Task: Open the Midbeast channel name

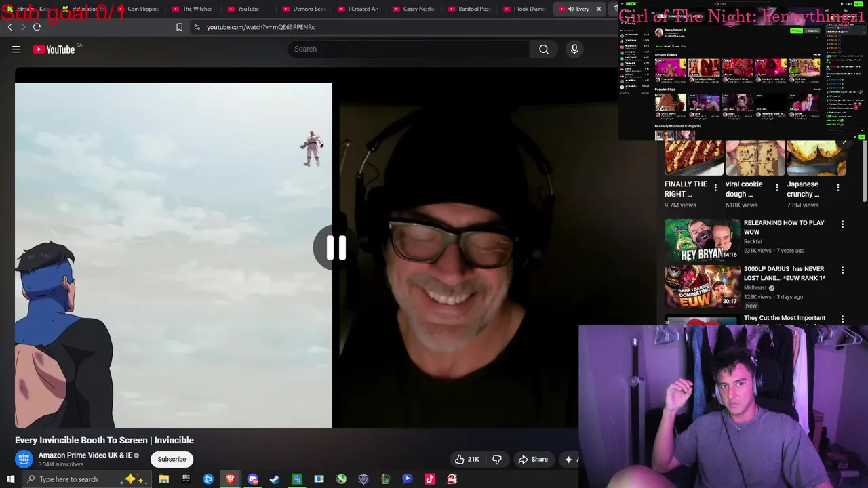Action: tap(755, 287)
